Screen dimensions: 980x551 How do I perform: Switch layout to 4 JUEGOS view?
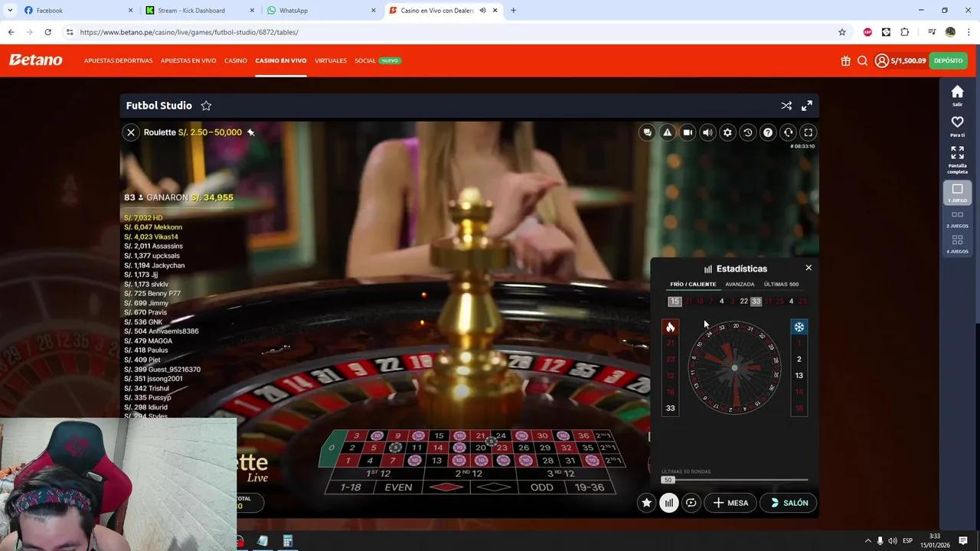[x=957, y=240]
